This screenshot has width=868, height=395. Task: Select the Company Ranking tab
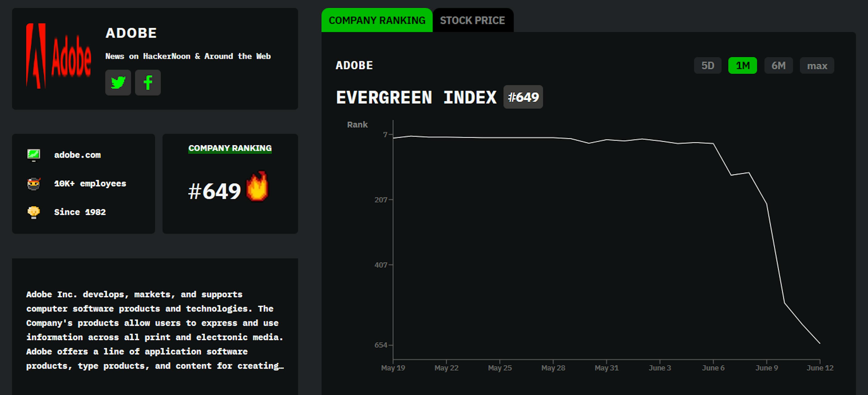(x=377, y=21)
